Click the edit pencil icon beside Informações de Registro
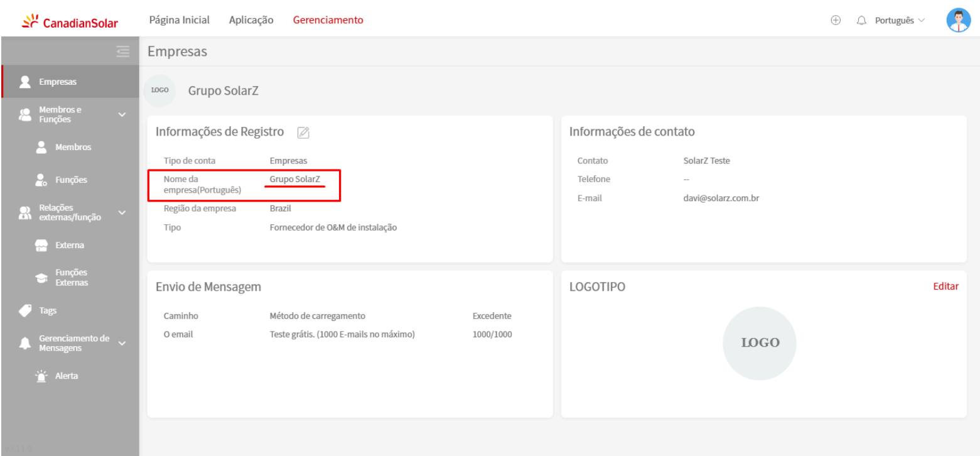 (303, 133)
